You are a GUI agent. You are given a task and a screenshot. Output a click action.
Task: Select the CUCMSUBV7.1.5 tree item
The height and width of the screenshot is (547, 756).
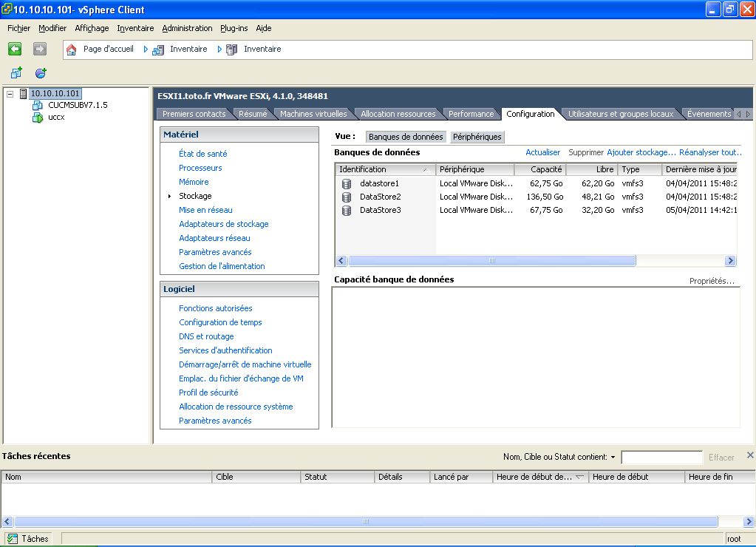point(78,105)
